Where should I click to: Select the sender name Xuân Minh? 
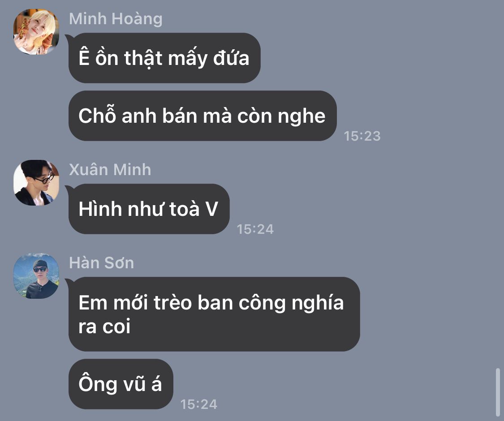pos(110,170)
